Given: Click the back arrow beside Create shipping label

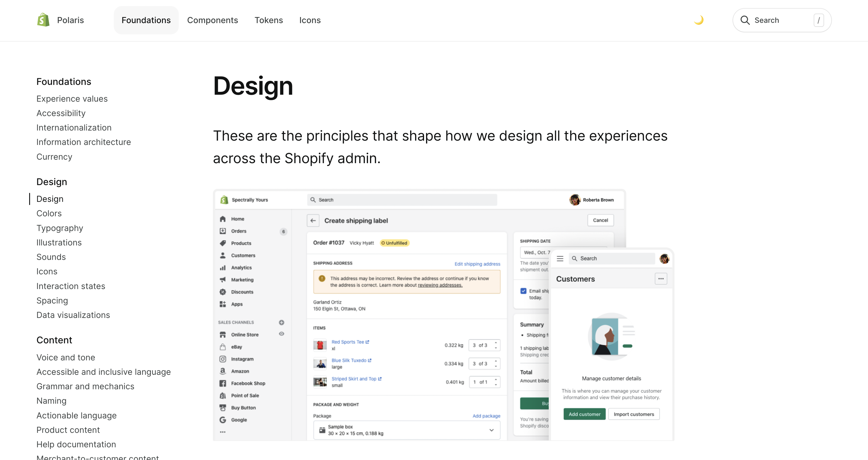Looking at the screenshot, I should coord(313,221).
